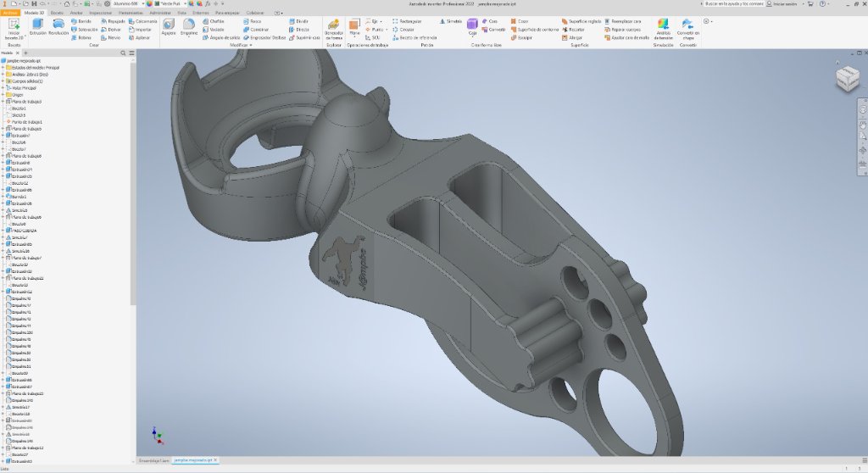868x473 pixels.
Task: Select the Barrido sweep tool
Action: pos(81,21)
